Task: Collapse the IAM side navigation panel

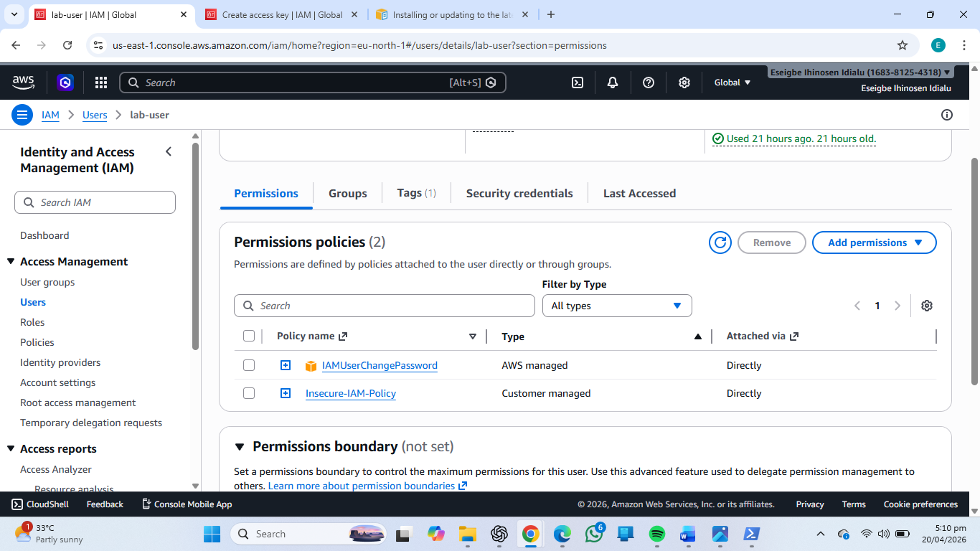Action: 169,151
